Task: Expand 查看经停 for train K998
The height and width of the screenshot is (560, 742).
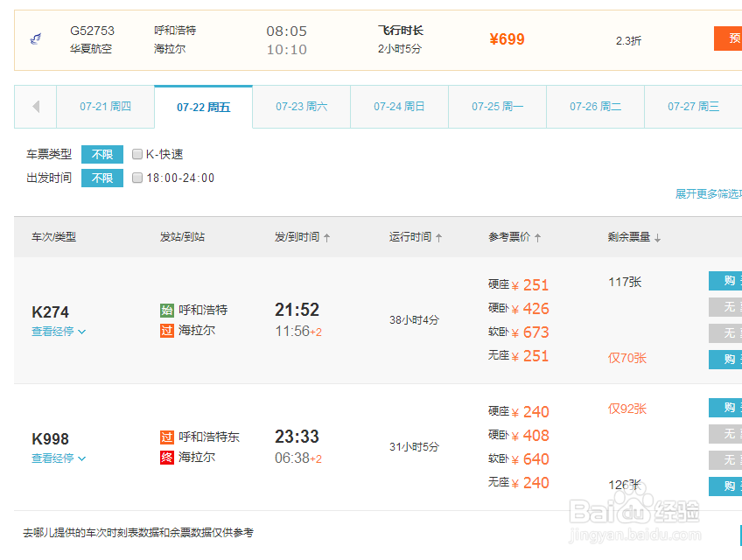Action: click(x=59, y=458)
